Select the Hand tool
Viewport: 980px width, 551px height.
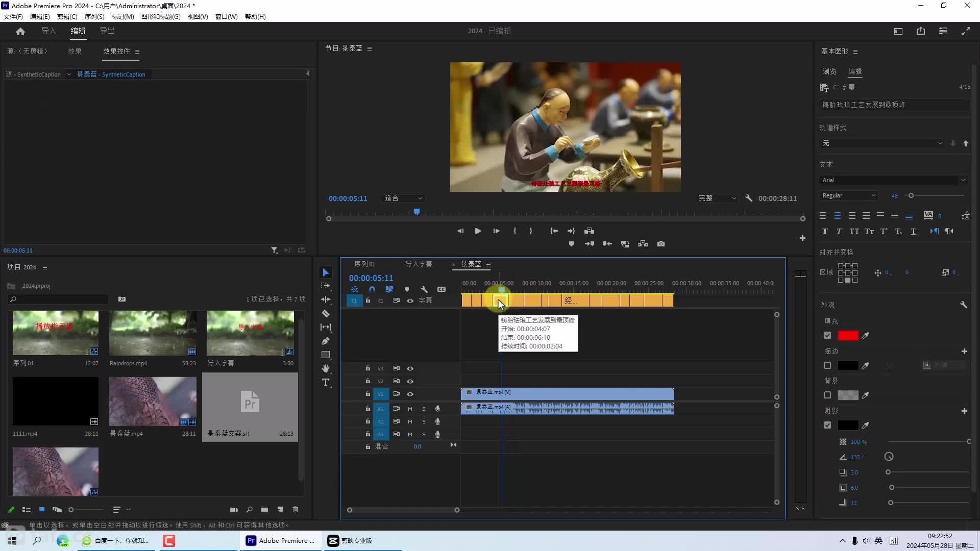tap(326, 368)
